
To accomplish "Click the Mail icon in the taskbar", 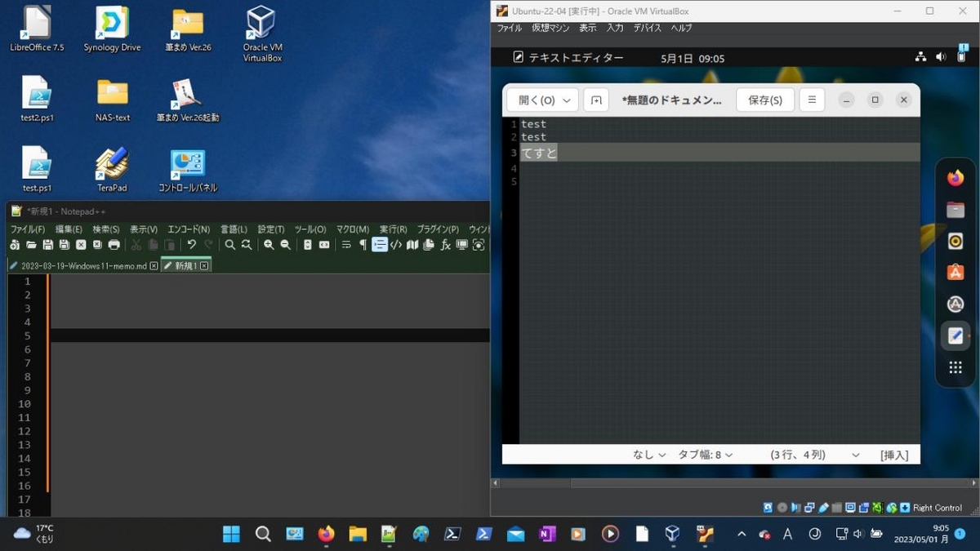I will 515,534.
